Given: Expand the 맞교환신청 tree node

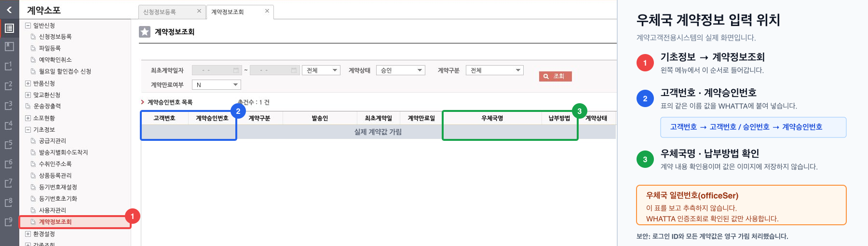Looking at the screenshot, I should tap(27, 95).
